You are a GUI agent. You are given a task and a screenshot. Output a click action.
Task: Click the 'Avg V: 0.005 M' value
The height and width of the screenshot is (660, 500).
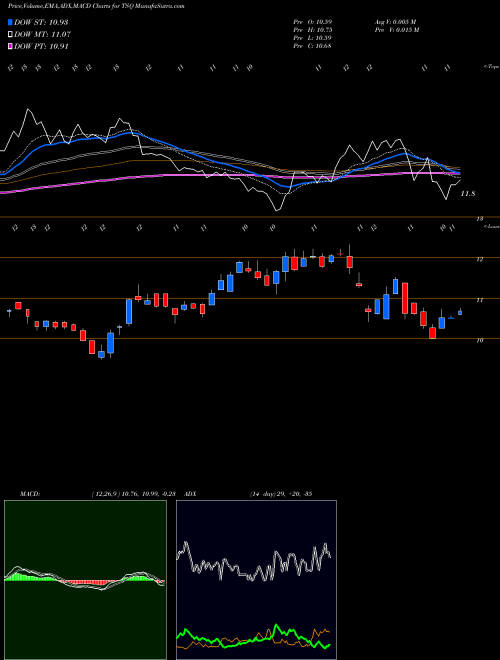395,22
